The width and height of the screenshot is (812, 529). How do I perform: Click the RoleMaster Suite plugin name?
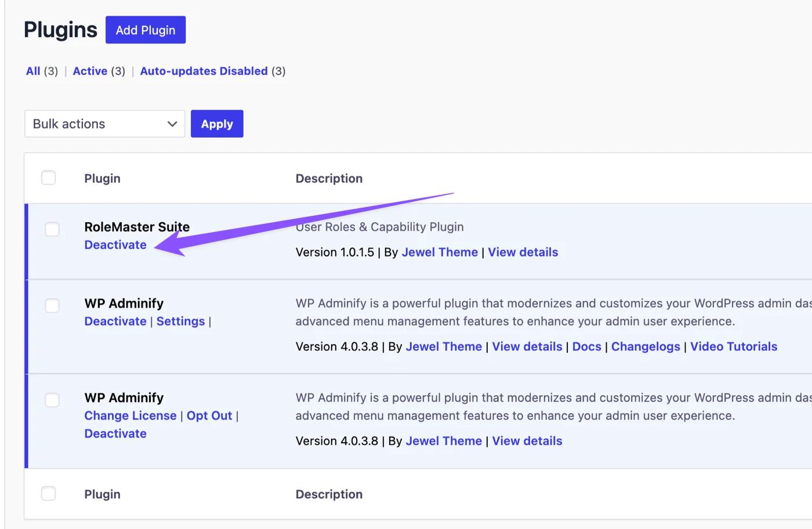[x=137, y=227]
